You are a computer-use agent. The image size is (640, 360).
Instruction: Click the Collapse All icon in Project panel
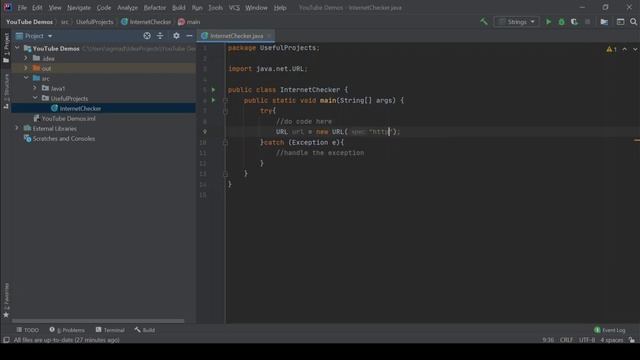(160, 36)
